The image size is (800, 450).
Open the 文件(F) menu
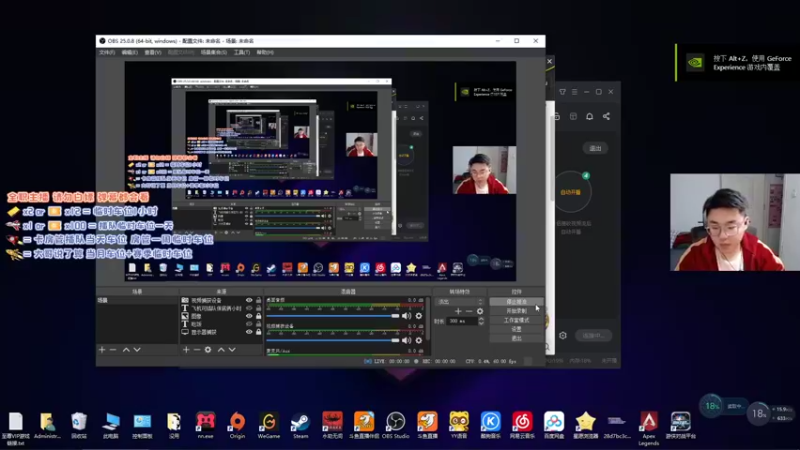[107, 53]
